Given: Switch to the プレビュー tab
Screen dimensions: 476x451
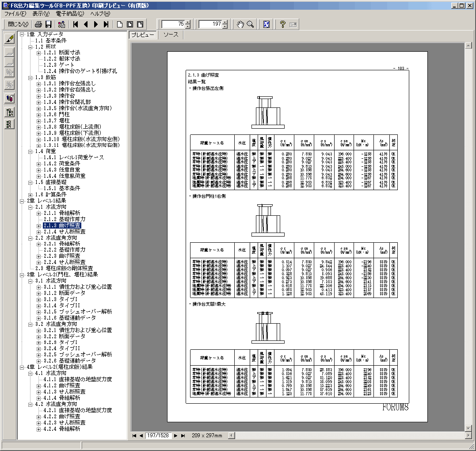Looking at the screenshot, I should (142, 35).
